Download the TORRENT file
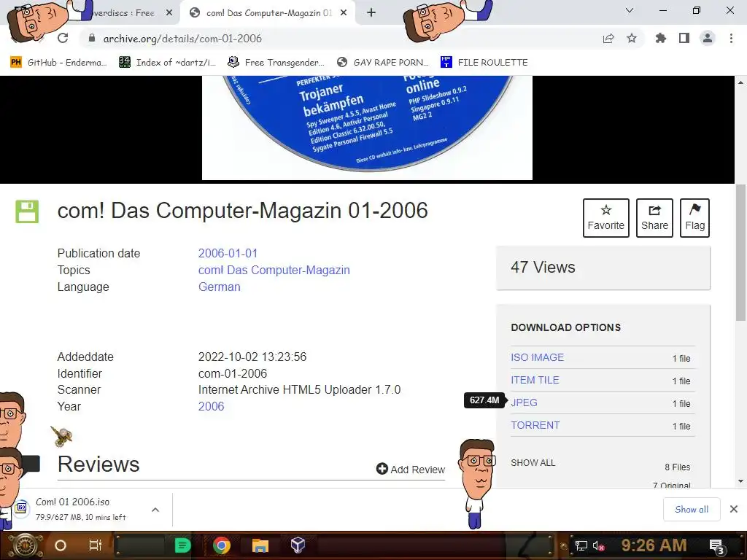This screenshot has width=747, height=560. (x=535, y=425)
